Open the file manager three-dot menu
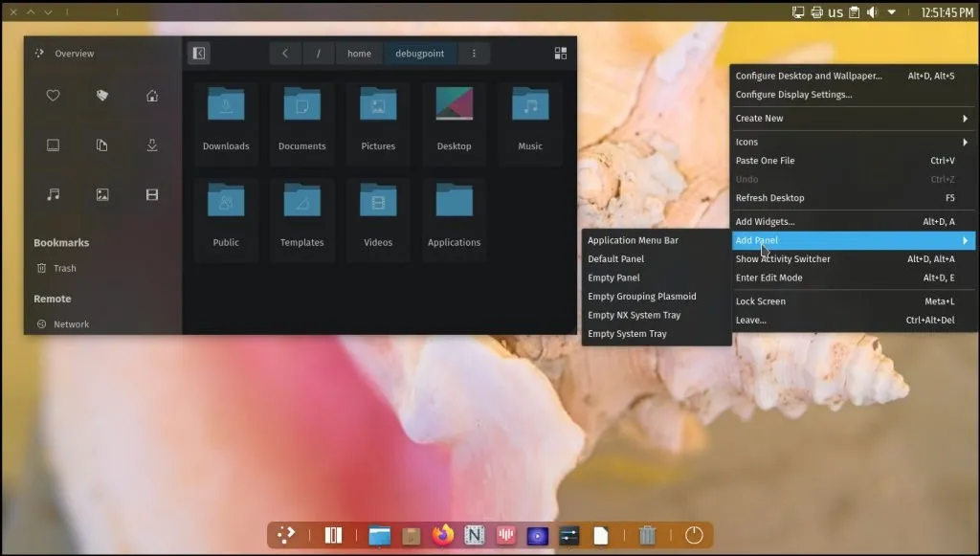The height and width of the screenshot is (556, 980). pos(475,54)
